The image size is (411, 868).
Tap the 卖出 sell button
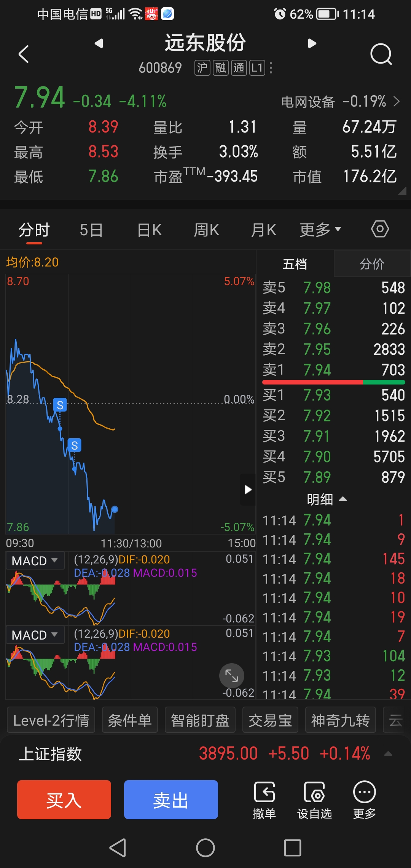(x=171, y=799)
